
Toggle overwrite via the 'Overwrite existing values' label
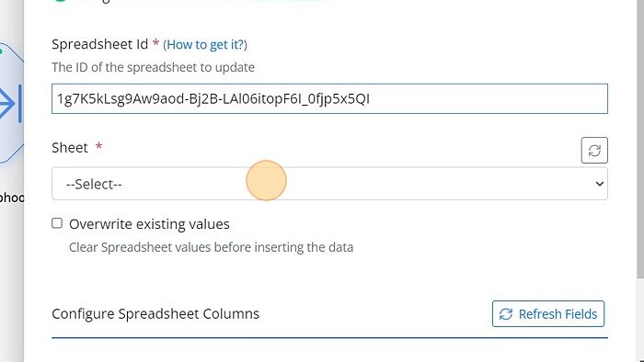[x=149, y=224]
